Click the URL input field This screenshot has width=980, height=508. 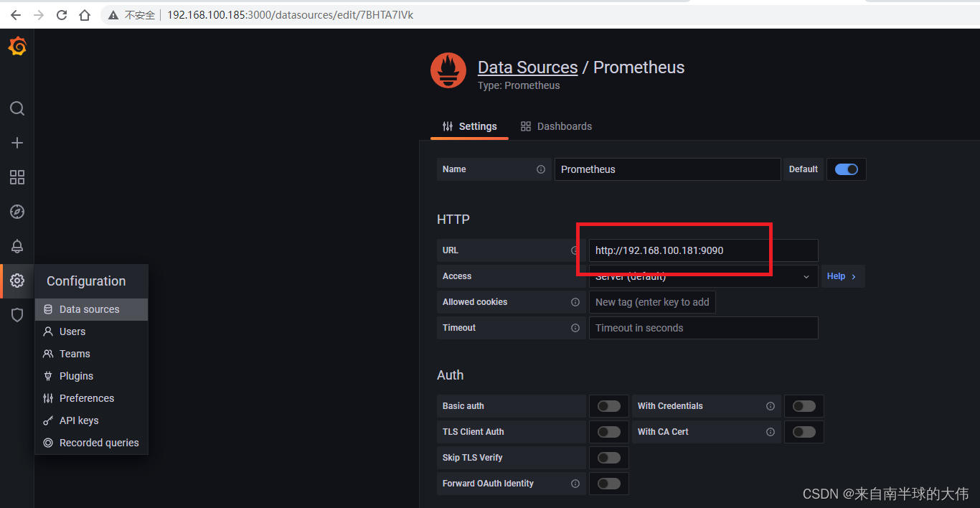(x=703, y=250)
